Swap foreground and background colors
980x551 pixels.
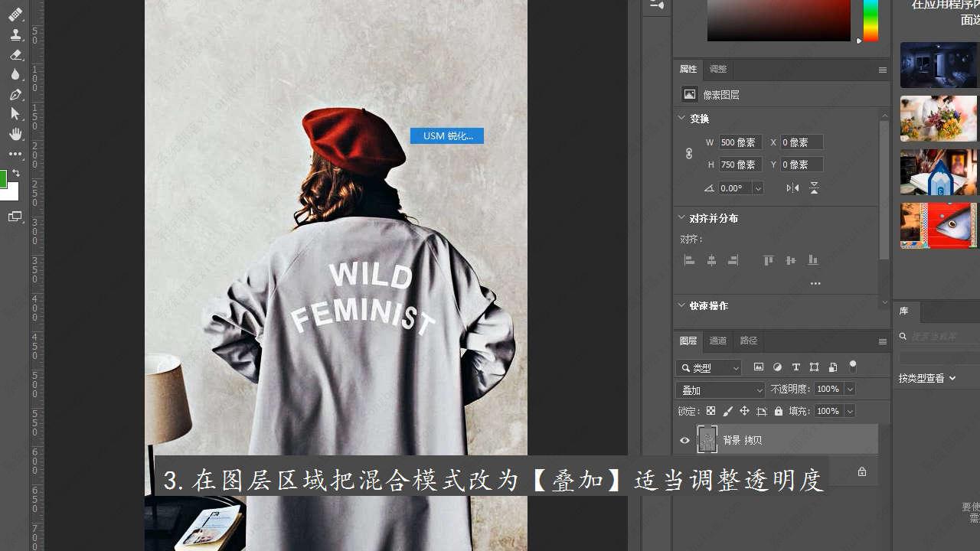pos(16,174)
